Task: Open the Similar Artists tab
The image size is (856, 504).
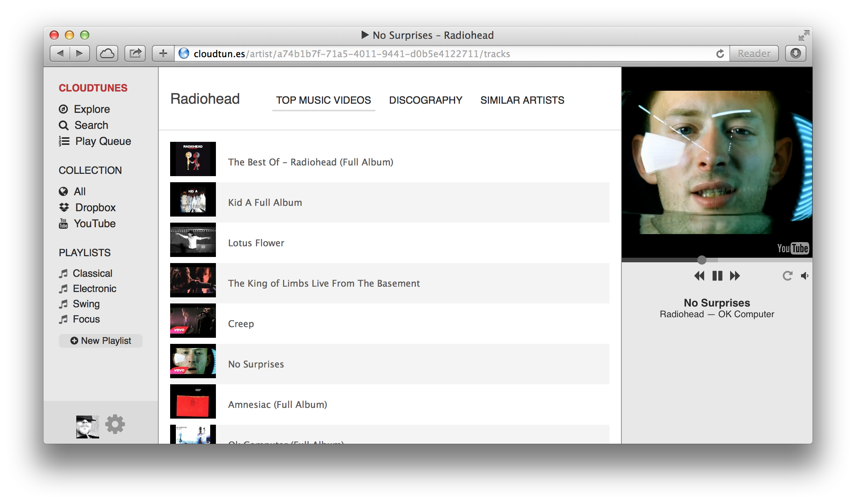Action: pyautogui.click(x=522, y=100)
